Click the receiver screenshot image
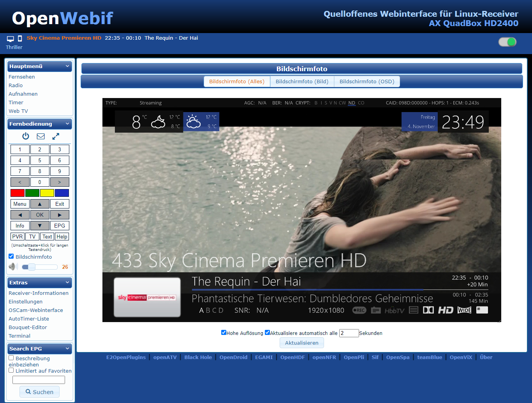Screen dimensions: 532x403 click(302, 210)
